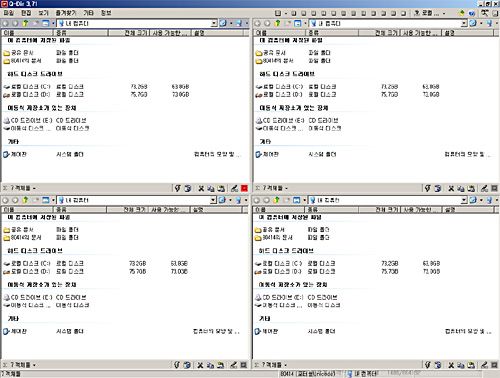The height and width of the screenshot is (378, 500).
Task: Click refresh globe icon in bottom-right pane
Action: tap(473, 200)
